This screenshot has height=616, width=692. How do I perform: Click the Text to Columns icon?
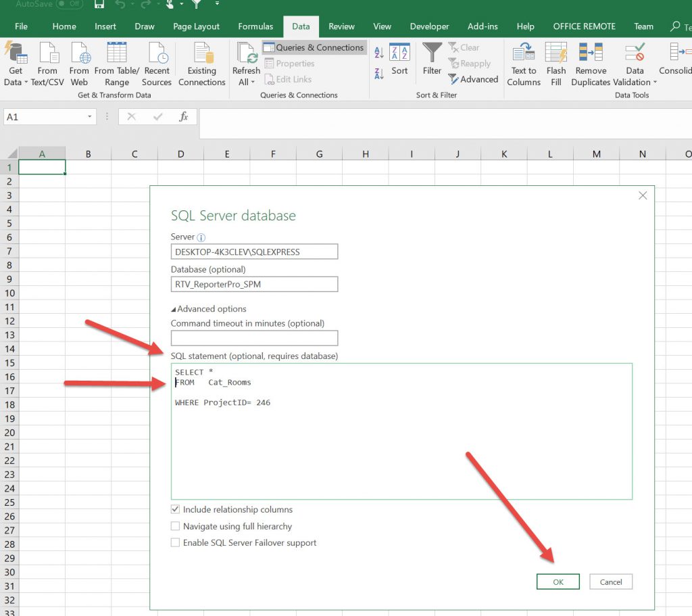[524, 54]
